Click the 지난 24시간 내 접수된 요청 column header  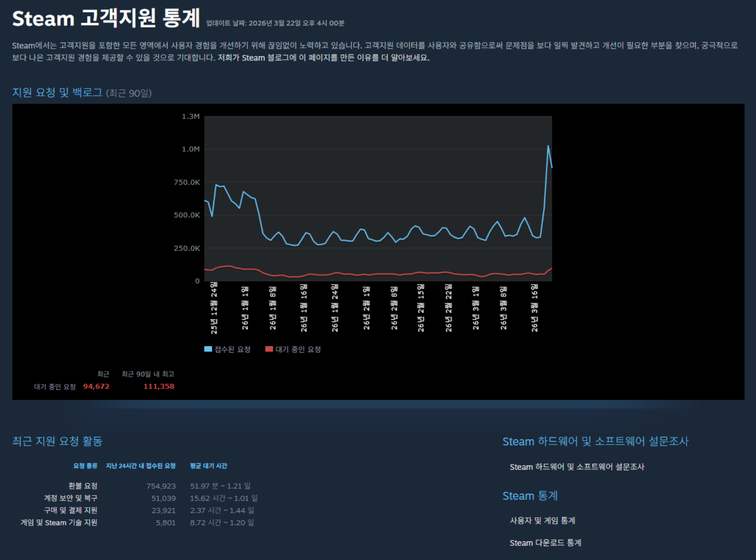pos(141,466)
